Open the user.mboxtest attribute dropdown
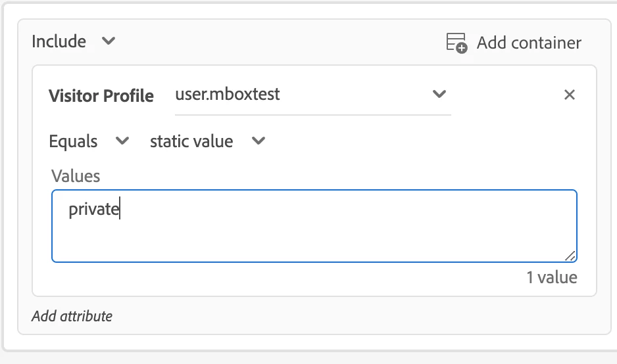This screenshot has height=364, width=617. click(x=309, y=95)
